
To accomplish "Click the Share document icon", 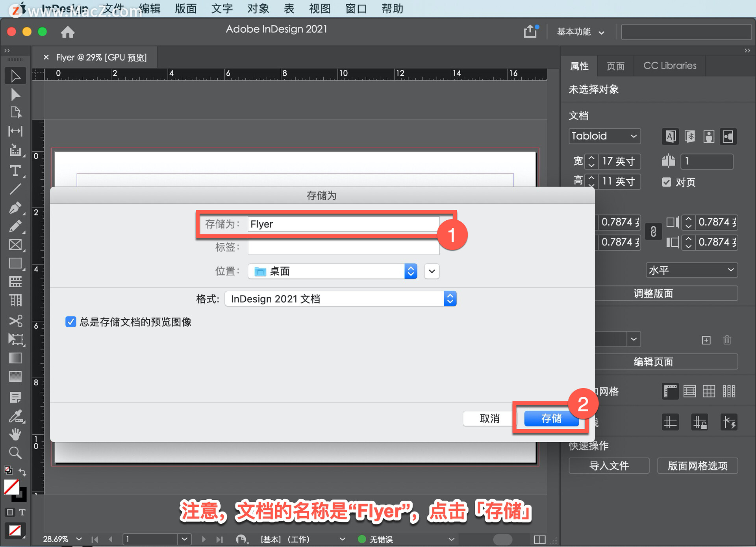I will [530, 32].
